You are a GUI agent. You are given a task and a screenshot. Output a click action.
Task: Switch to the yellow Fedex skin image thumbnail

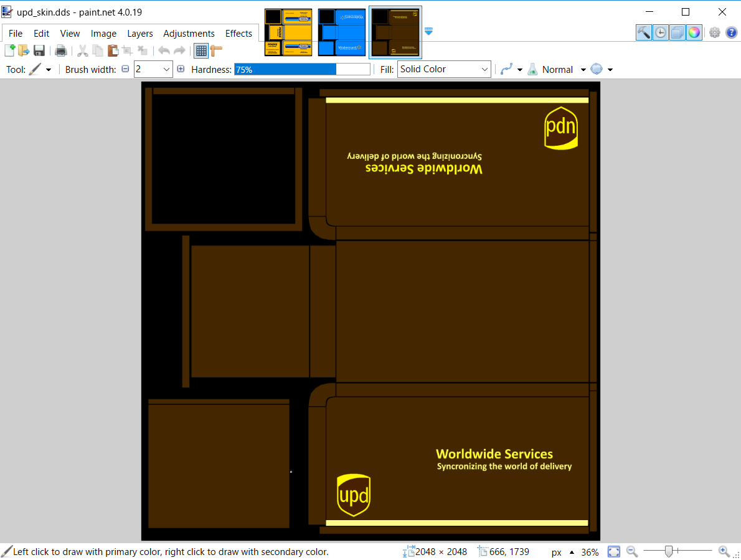[288, 32]
